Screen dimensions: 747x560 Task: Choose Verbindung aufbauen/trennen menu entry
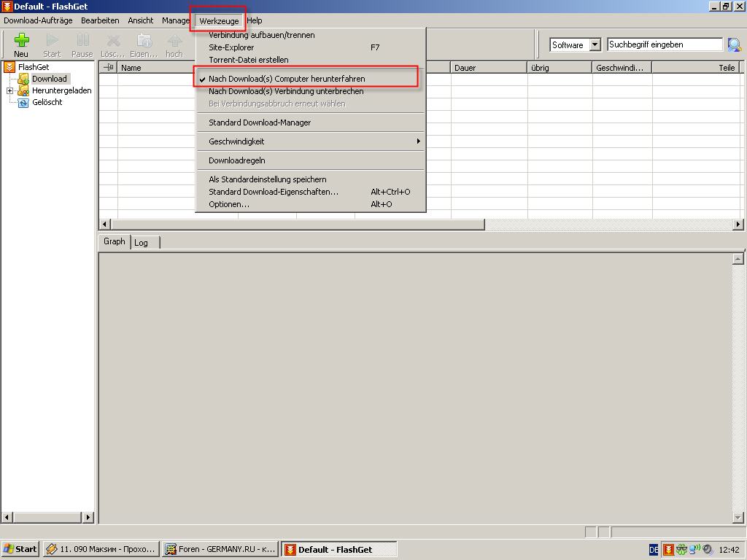pos(311,35)
